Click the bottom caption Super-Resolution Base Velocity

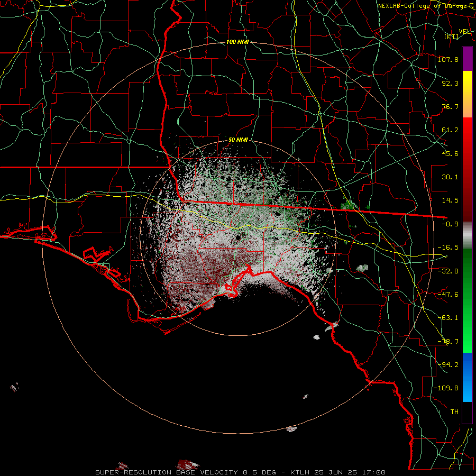(240, 472)
